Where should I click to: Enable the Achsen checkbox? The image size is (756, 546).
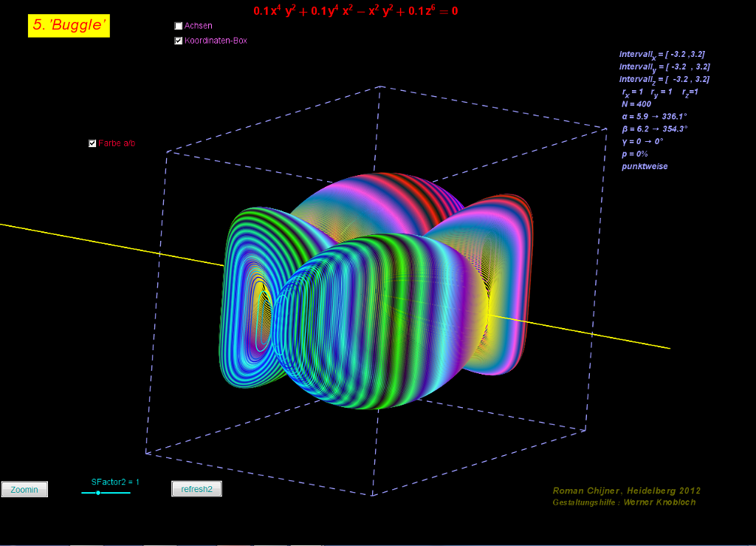(x=179, y=26)
